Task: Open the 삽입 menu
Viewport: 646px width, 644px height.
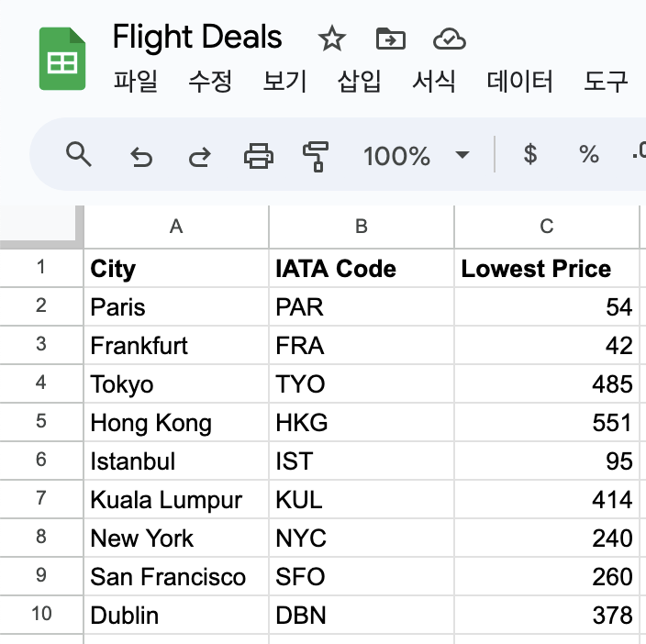Action: click(x=360, y=82)
